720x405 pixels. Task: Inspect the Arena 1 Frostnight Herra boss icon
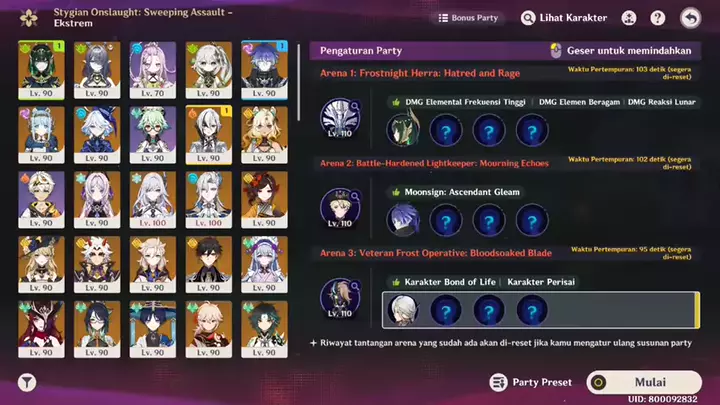(340, 118)
